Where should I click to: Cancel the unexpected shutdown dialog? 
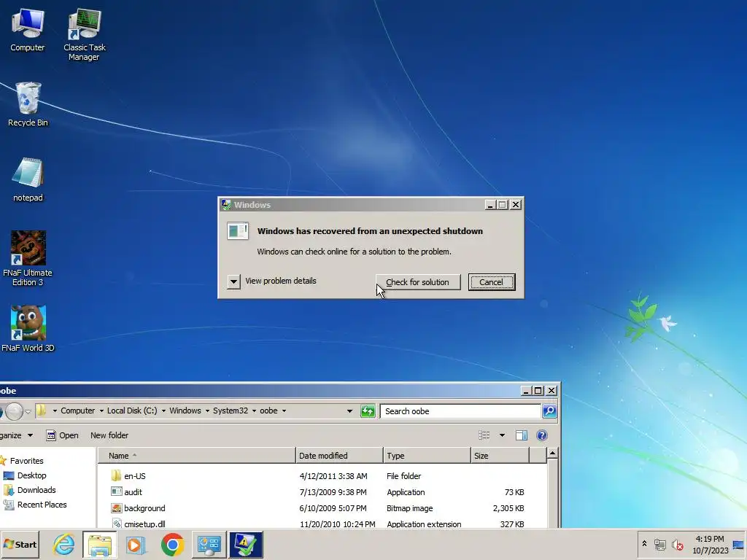pos(491,282)
